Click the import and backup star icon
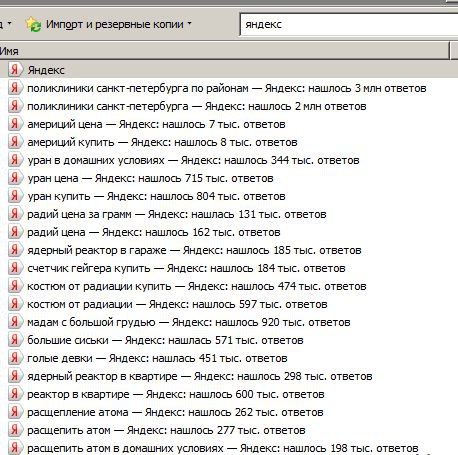Viewport: 458px width, 455px height. [x=33, y=25]
